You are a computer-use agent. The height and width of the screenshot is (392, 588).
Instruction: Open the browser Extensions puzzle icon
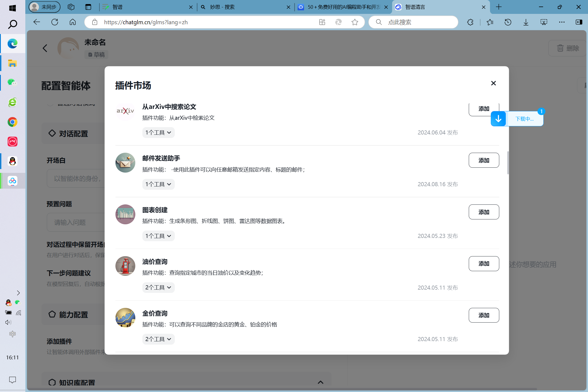[470, 22]
